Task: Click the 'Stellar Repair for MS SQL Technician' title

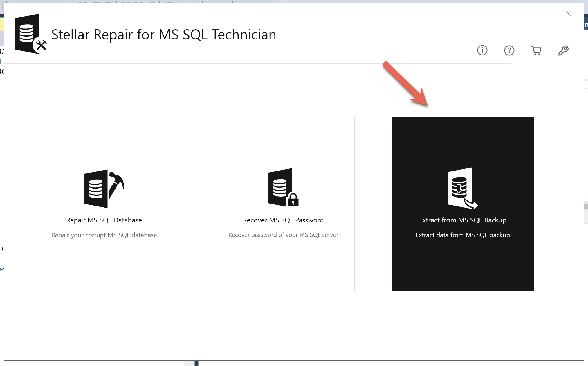Action: click(x=164, y=35)
